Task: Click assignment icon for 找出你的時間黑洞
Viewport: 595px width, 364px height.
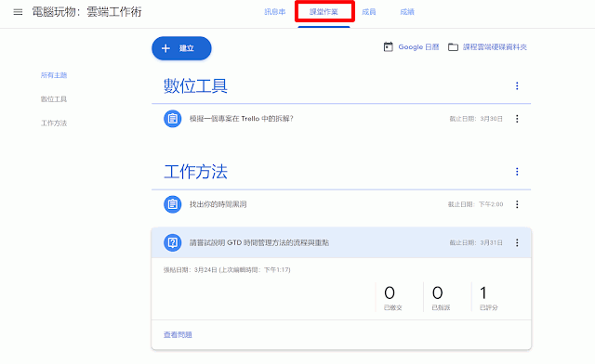Action: click(x=173, y=204)
